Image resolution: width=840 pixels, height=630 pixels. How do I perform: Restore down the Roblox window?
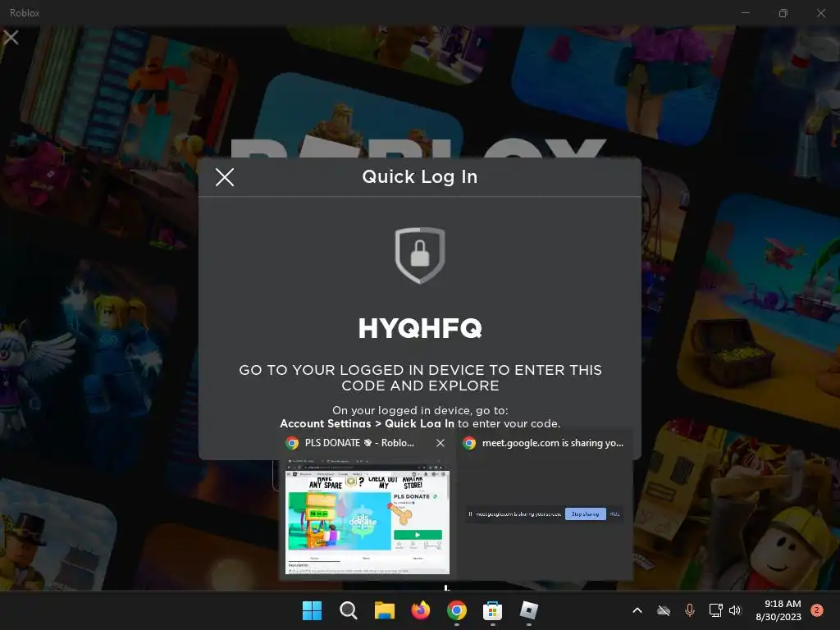(783, 13)
